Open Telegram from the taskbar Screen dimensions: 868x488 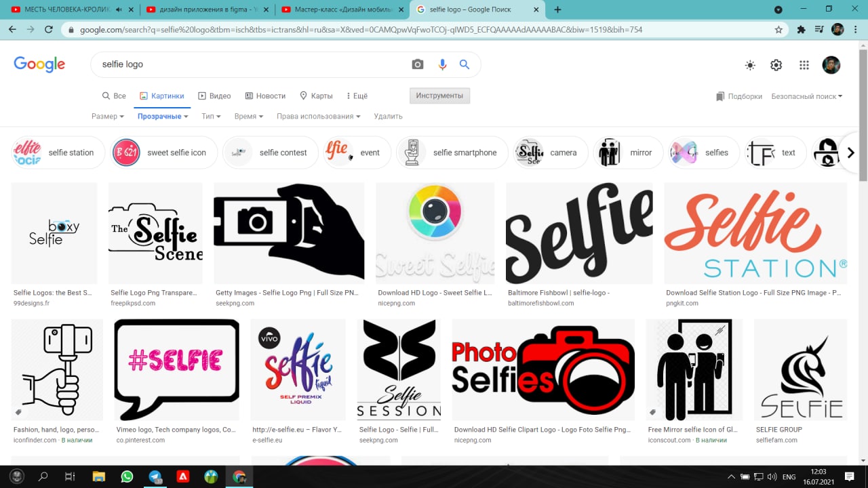[155, 476]
